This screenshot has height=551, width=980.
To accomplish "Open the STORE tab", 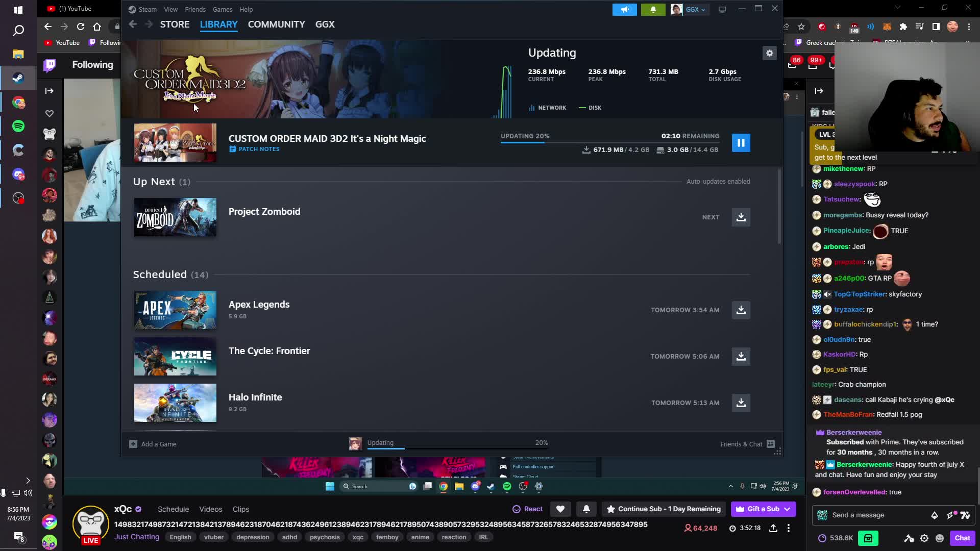I will (175, 24).
